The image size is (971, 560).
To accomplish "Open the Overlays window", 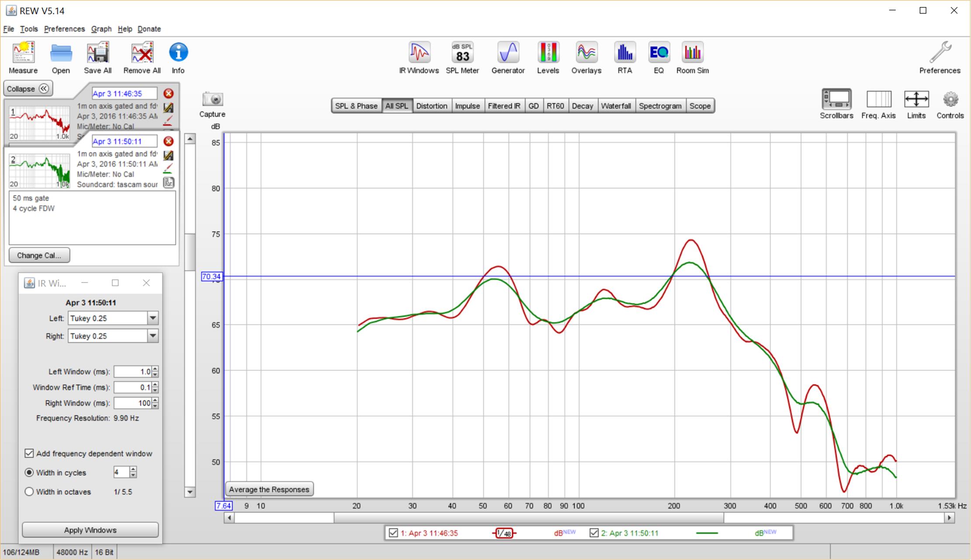I will point(586,58).
